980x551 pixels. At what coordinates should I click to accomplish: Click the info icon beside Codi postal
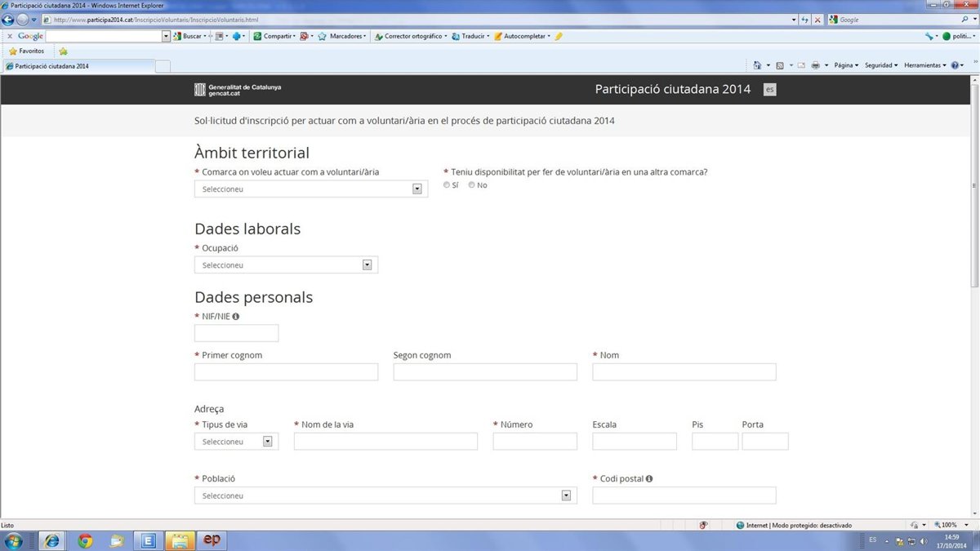(649, 478)
